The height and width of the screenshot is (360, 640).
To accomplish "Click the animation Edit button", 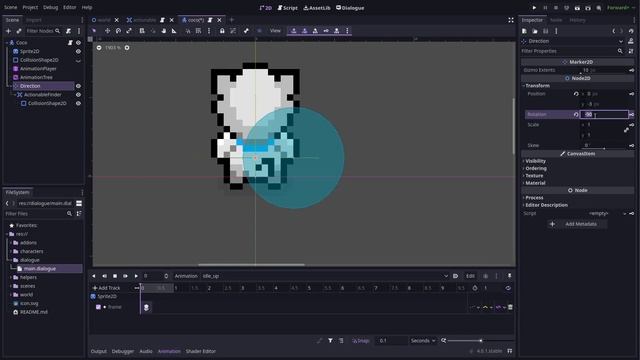I will [x=470, y=276].
